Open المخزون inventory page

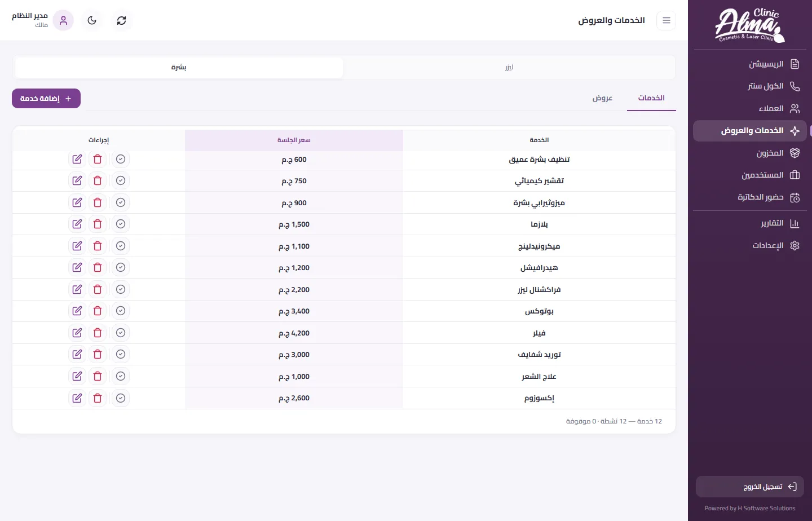click(750, 153)
